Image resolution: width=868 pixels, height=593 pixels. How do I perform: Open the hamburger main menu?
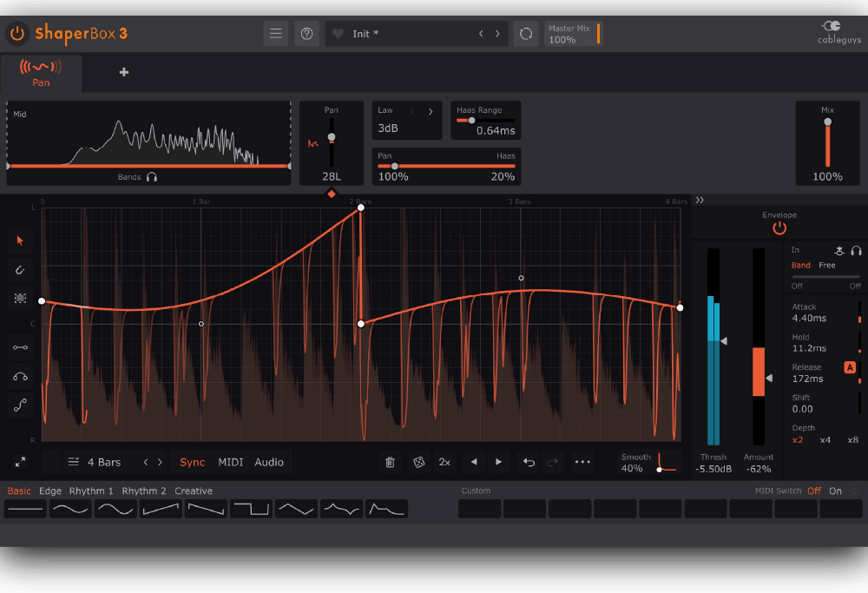click(x=276, y=34)
